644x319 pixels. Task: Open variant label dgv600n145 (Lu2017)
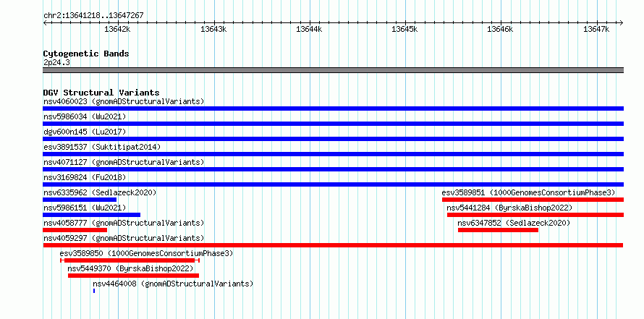tap(85, 132)
